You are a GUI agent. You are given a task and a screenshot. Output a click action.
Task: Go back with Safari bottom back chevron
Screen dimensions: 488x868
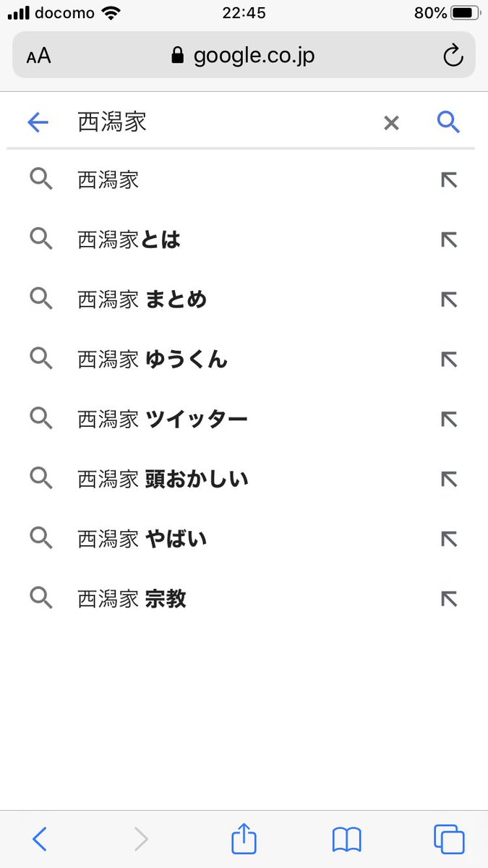[40, 839]
